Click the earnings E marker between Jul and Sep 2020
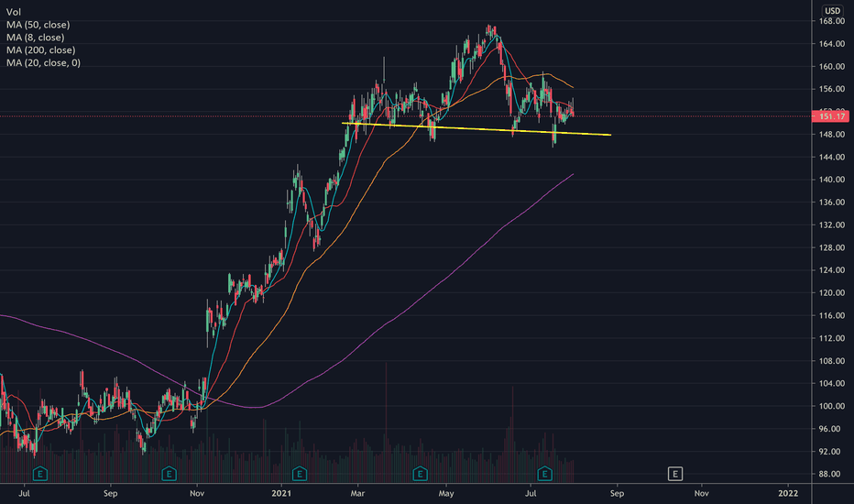Image resolution: width=854 pixels, height=504 pixels. point(39,474)
